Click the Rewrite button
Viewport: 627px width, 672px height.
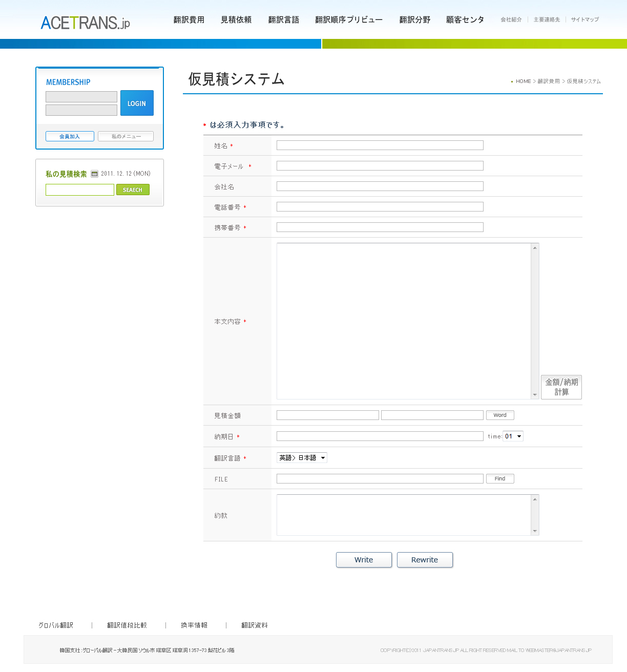tap(425, 560)
